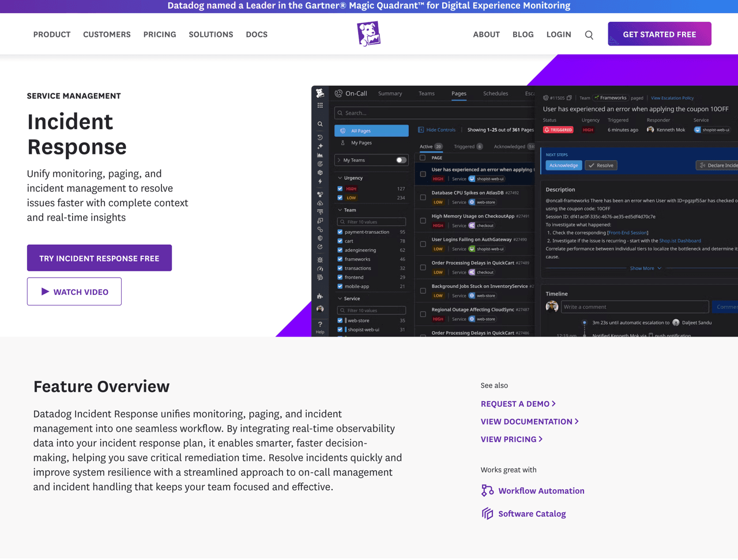This screenshot has height=560, width=738.
Task: Open the Summary tab in On-Call
Action: coord(390,93)
